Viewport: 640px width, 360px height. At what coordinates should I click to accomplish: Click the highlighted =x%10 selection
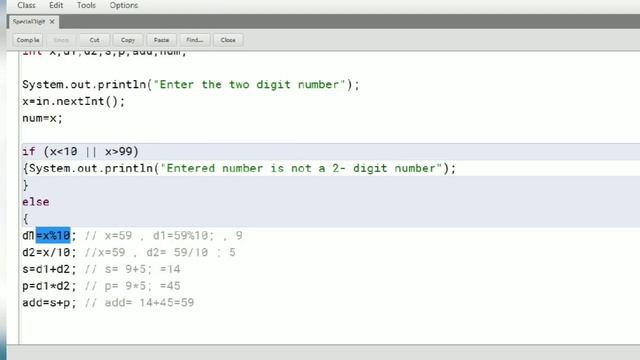click(x=53, y=236)
